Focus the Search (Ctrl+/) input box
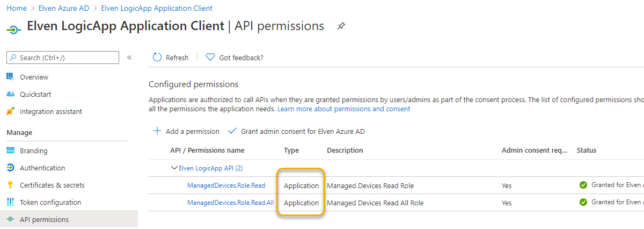 [63, 58]
